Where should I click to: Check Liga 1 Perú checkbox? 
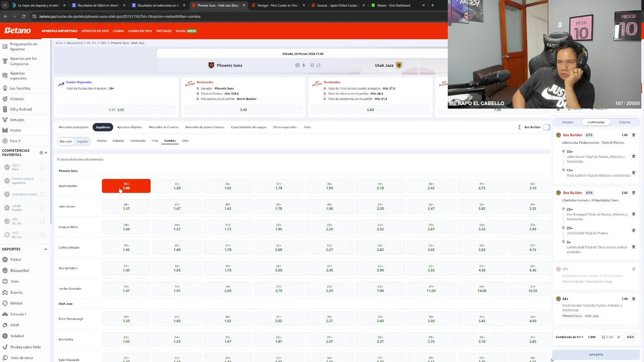42,167
